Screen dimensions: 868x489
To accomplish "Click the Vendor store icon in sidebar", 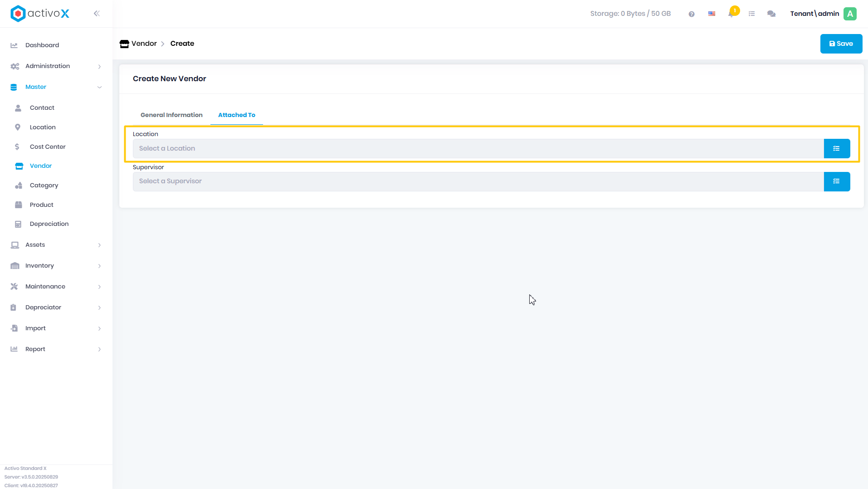I will tap(19, 166).
